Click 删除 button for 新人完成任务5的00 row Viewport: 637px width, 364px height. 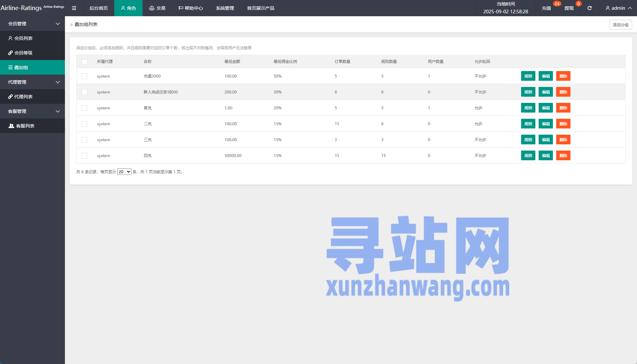click(x=563, y=92)
